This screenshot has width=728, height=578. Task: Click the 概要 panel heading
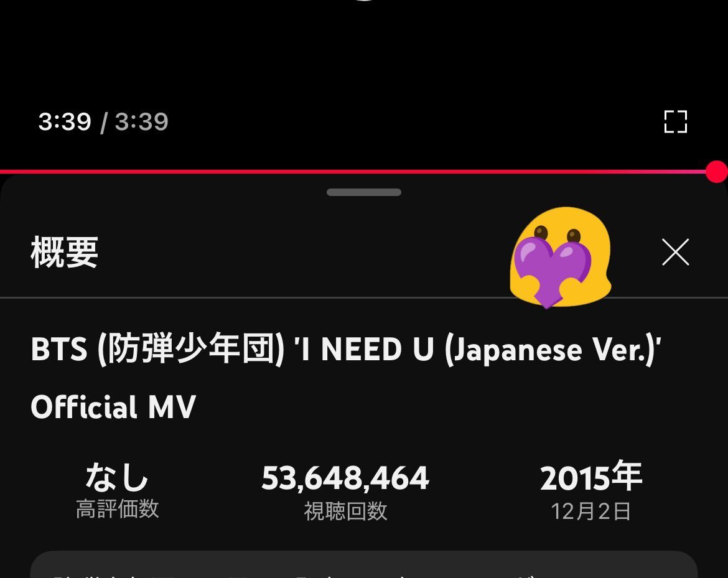[x=65, y=252]
